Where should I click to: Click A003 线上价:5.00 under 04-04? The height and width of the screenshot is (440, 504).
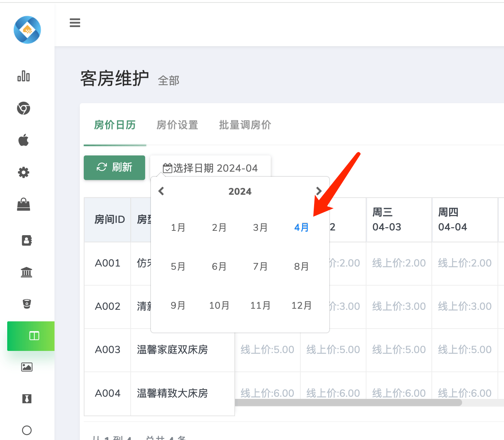pyautogui.click(x=465, y=350)
